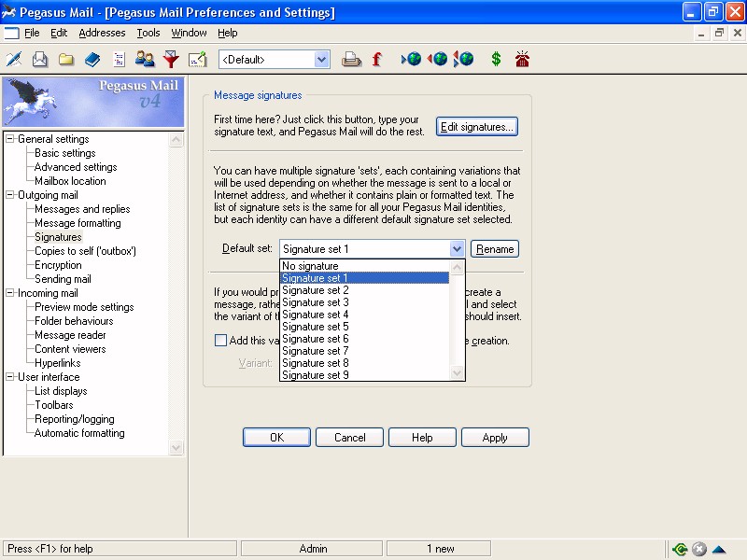Click the document control icon beside File menu
The width and height of the screenshot is (747, 560).
click(11, 33)
